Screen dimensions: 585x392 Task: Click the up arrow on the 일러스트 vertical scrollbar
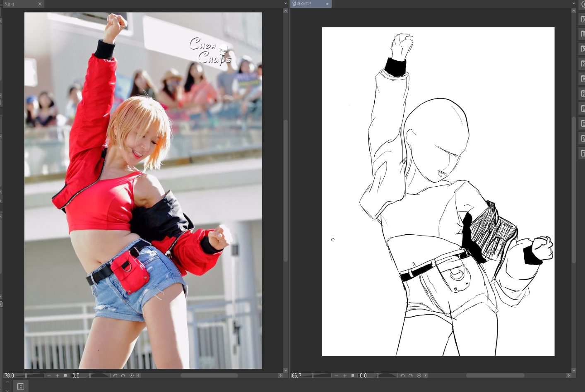(x=574, y=11)
